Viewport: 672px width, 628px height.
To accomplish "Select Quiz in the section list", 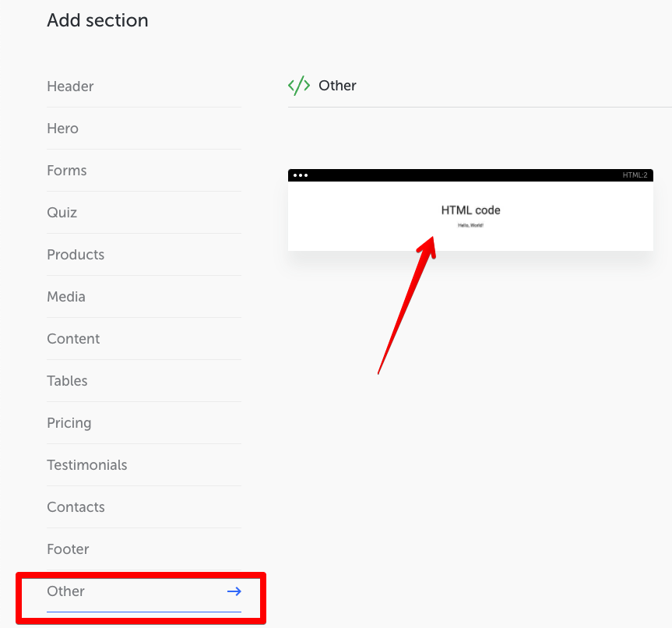I will click(62, 213).
